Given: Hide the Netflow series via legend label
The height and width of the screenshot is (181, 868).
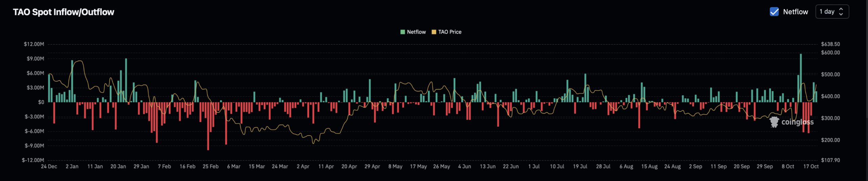Looking at the screenshot, I should coord(416,32).
